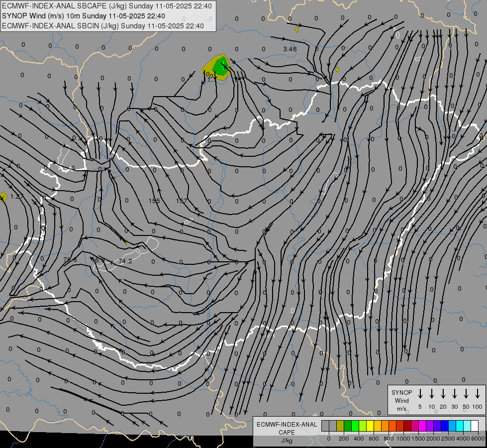The image size is (487, 448).
Task: Click the olive diamond marker beside 1.27
Action: (3, 197)
